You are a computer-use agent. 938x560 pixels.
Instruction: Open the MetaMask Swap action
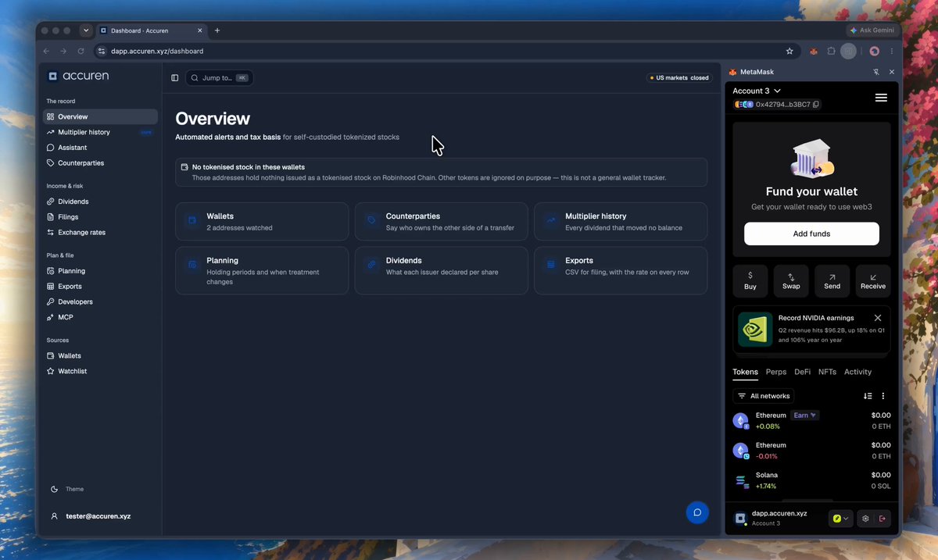(791, 280)
